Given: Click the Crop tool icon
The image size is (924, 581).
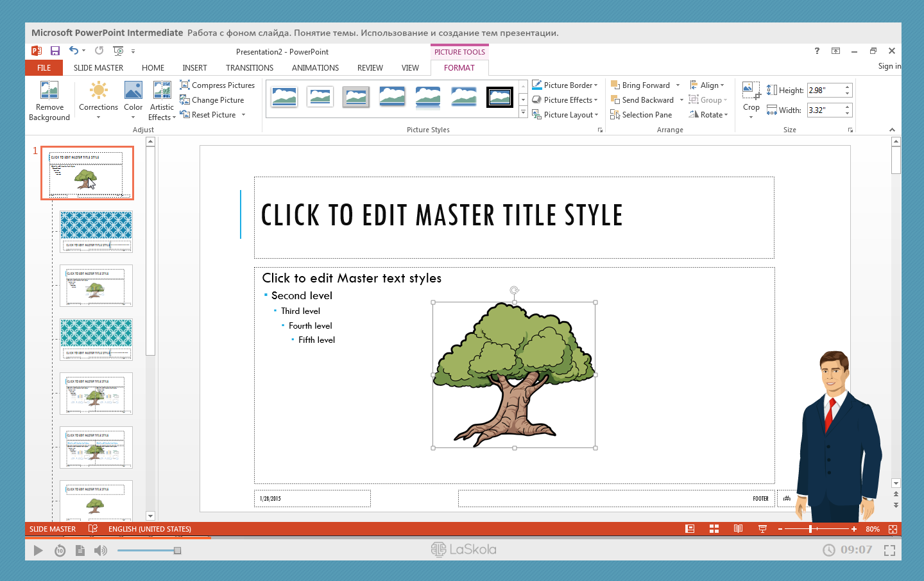Looking at the screenshot, I should tap(751, 91).
